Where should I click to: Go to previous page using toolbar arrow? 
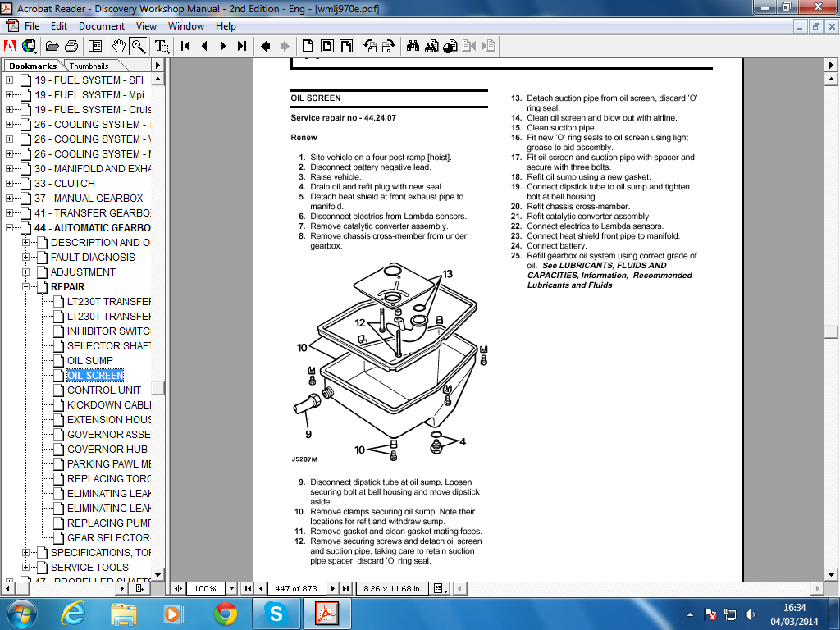click(204, 46)
